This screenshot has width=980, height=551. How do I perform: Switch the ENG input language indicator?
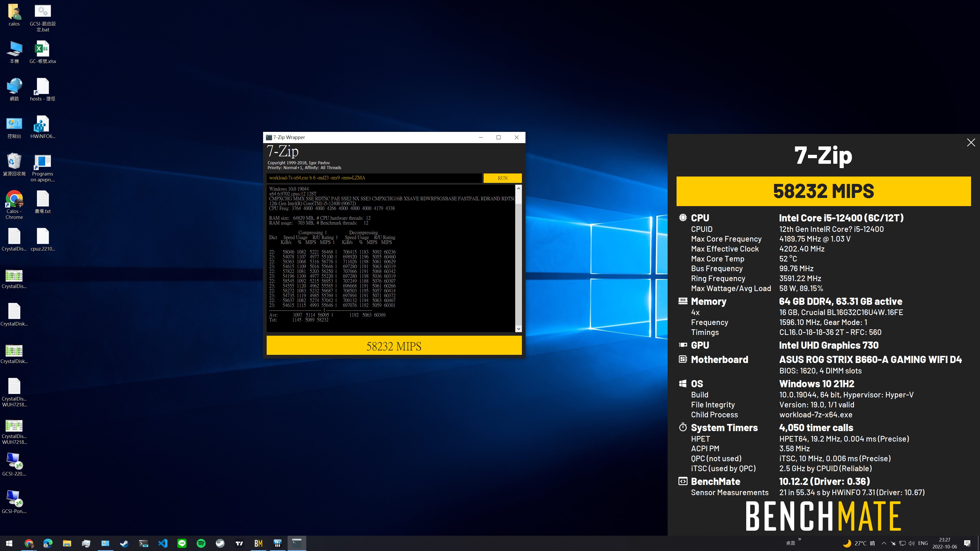click(x=923, y=543)
